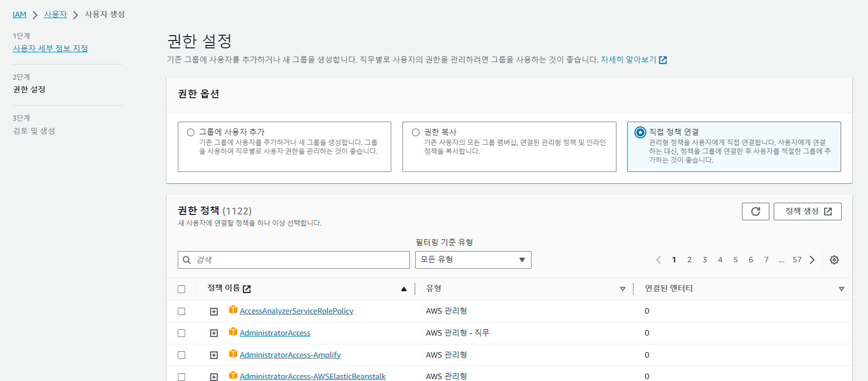Screen dimensions: 868x381
Task: Check the AdministratorAccess checkbox
Action: click(182, 333)
